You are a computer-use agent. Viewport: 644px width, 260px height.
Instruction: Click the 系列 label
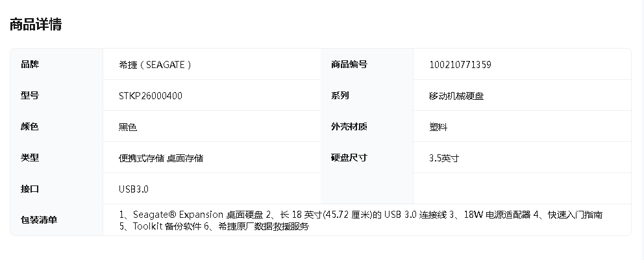[x=340, y=95]
